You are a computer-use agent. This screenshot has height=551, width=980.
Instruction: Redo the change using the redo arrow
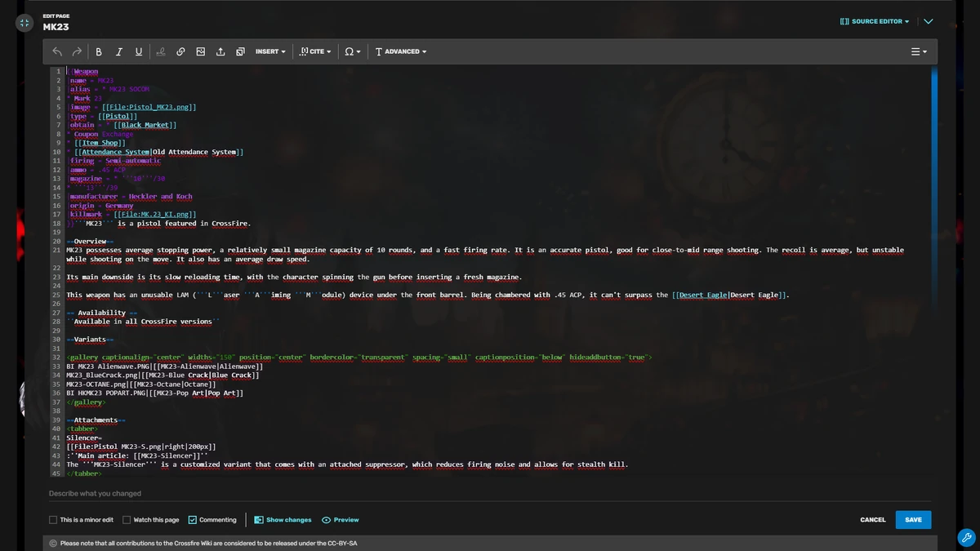coord(76,51)
